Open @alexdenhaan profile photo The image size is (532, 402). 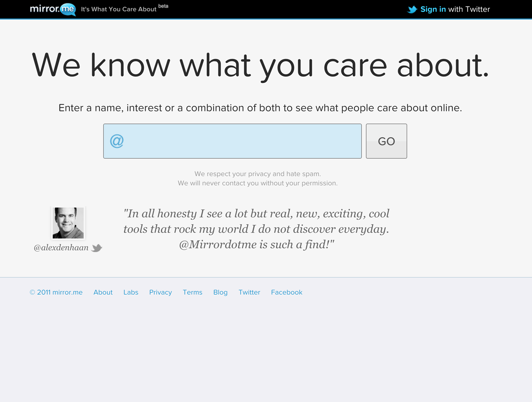click(x=68, y=223)
